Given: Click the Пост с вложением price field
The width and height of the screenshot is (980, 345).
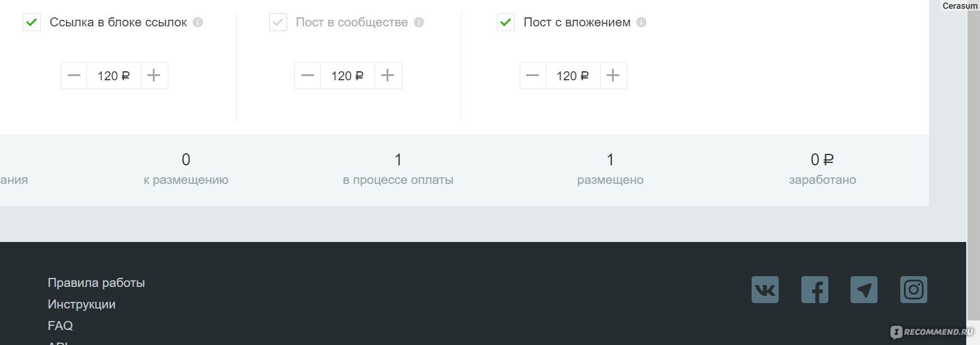Looking at the screenshot, I should [x=573, y=75].
